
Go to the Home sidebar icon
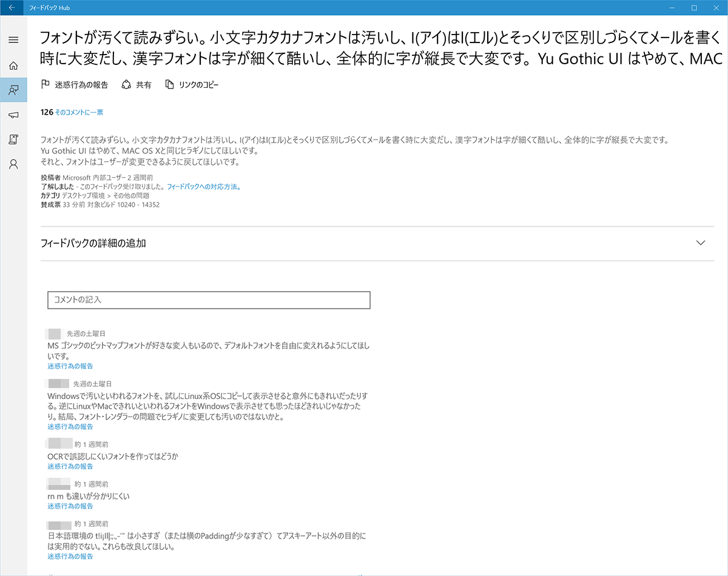tap(13, 65)
